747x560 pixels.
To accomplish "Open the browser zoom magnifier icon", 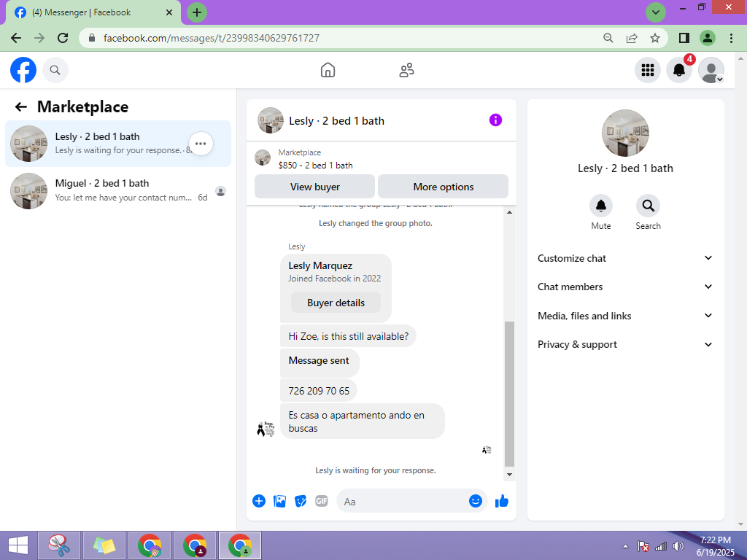I will pos(608,38).
